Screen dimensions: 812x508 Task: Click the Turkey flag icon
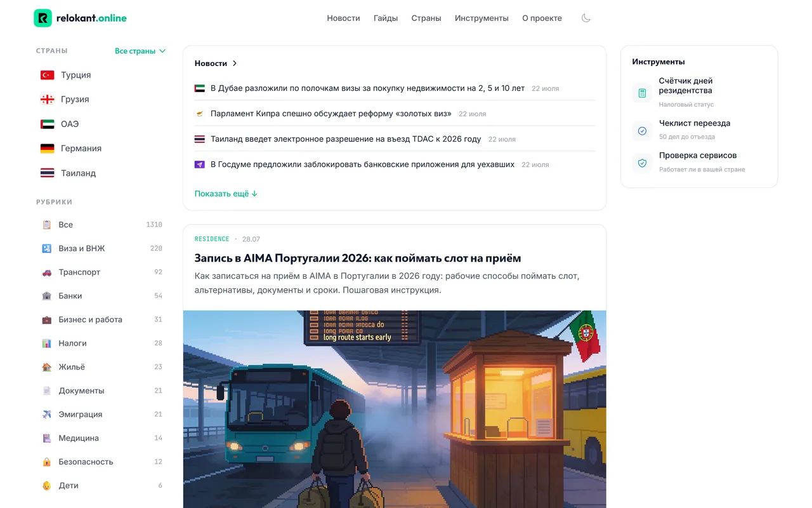48,75
